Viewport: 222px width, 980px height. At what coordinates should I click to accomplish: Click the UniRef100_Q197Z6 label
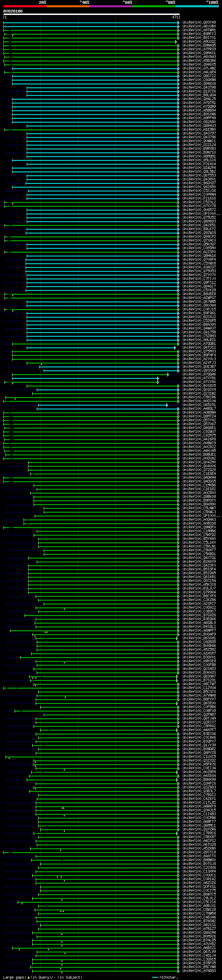199,91
